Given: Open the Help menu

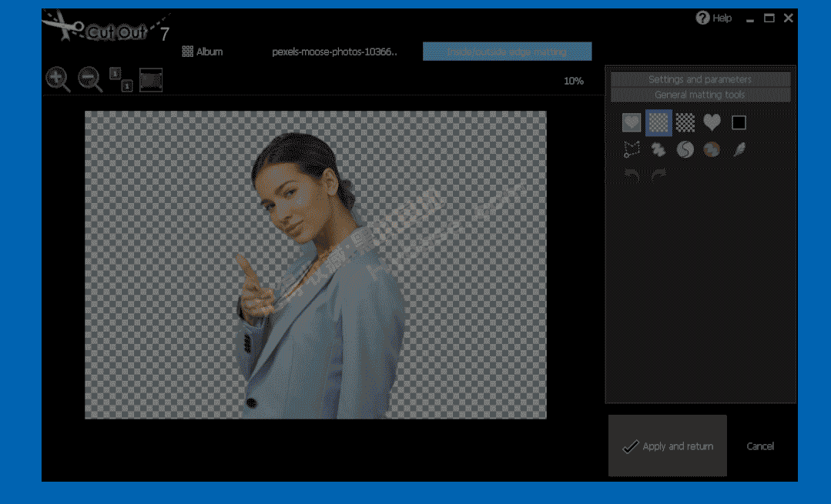Looking at the screenshot, I should point(713,18).
